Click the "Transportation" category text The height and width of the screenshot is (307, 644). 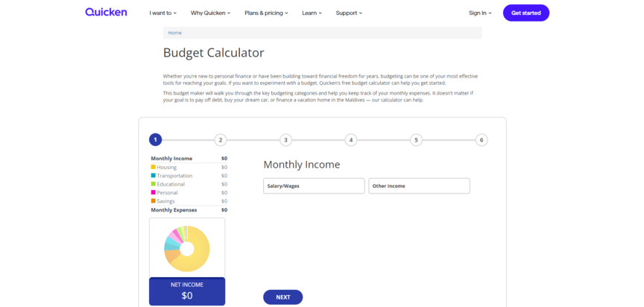tap(174, 176)
